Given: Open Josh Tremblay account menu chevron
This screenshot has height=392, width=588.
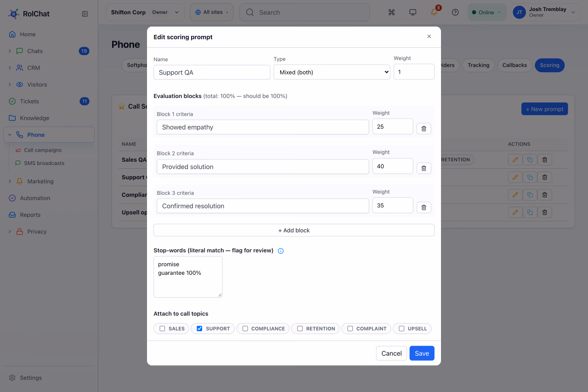Looking at the screenshot, I should pos(573,13).
